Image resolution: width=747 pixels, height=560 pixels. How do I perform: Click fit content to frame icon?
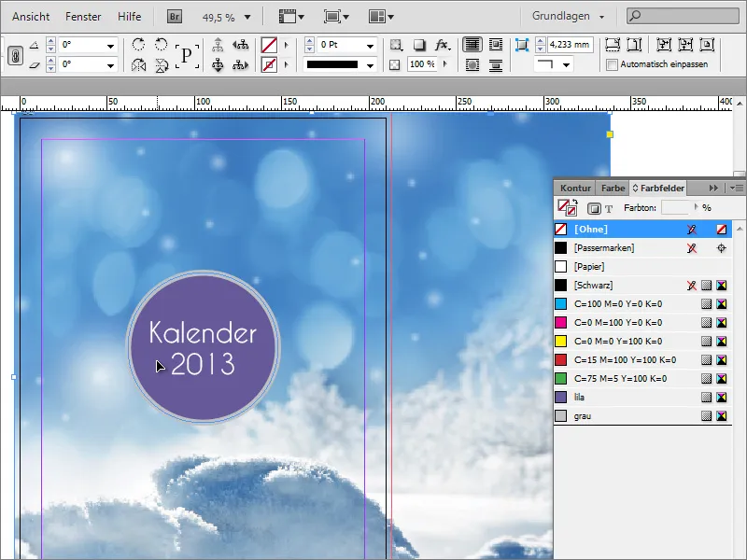(x=664, y=45)
